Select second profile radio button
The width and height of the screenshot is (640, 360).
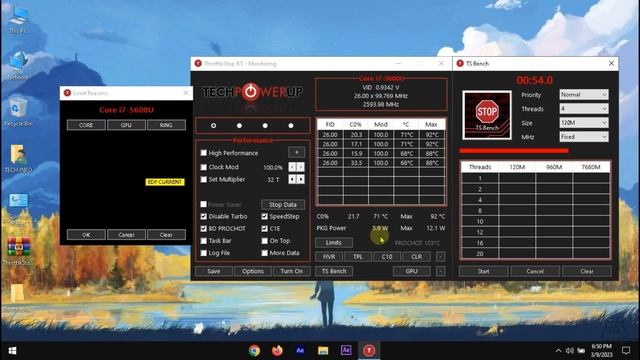[x=239, y=126]
